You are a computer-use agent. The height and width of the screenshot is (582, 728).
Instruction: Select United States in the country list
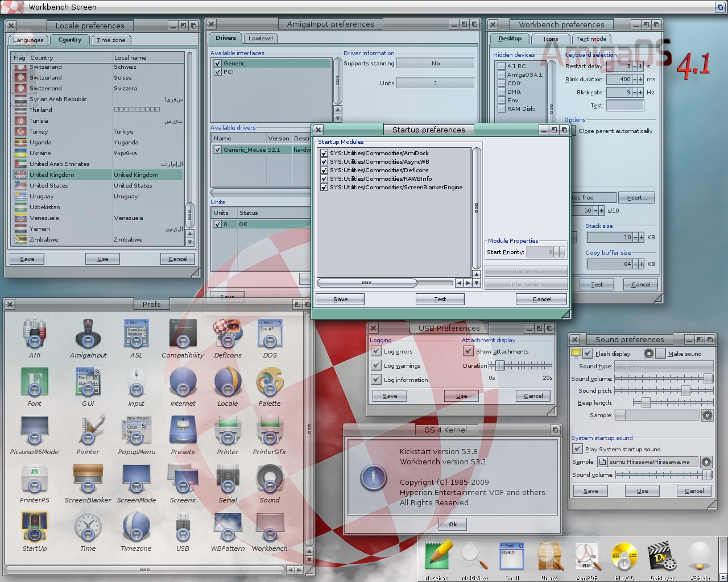coord(49,185)
